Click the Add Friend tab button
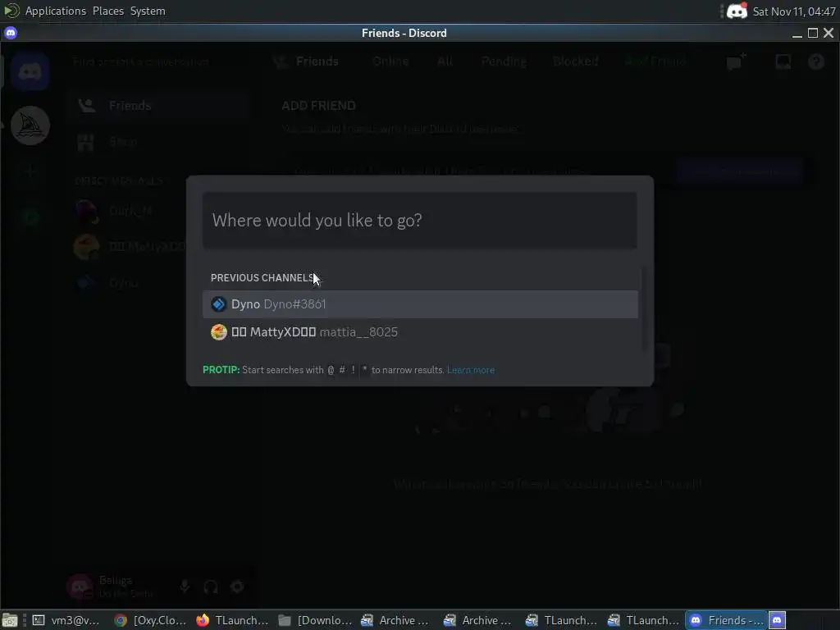The image size is (840, 630). click(655, 62)
